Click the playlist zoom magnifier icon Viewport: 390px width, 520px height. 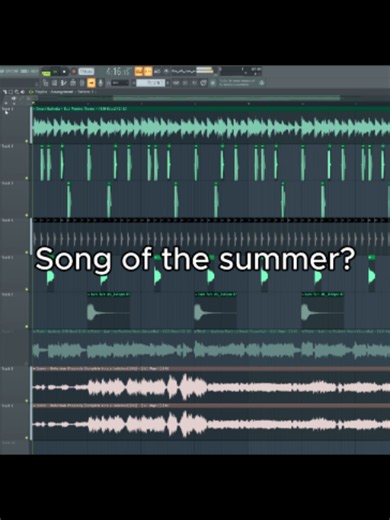pyautogui.click(x=17, y=92)
